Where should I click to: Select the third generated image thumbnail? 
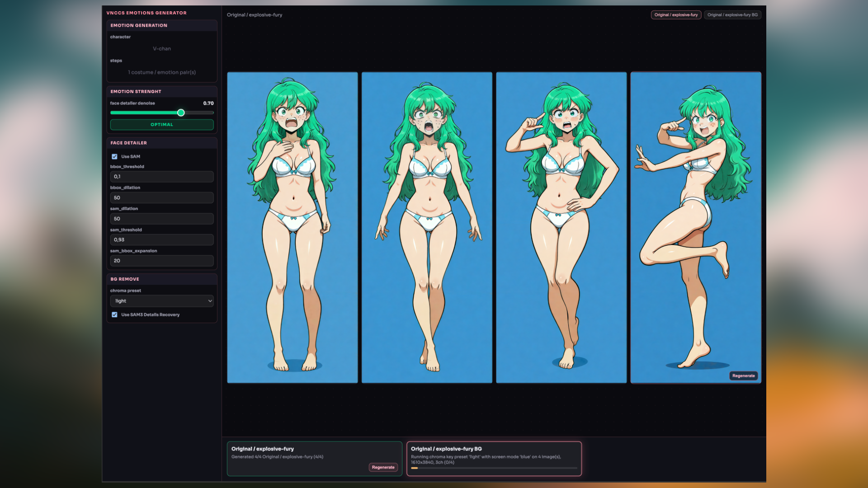click(x=561, y=228)
